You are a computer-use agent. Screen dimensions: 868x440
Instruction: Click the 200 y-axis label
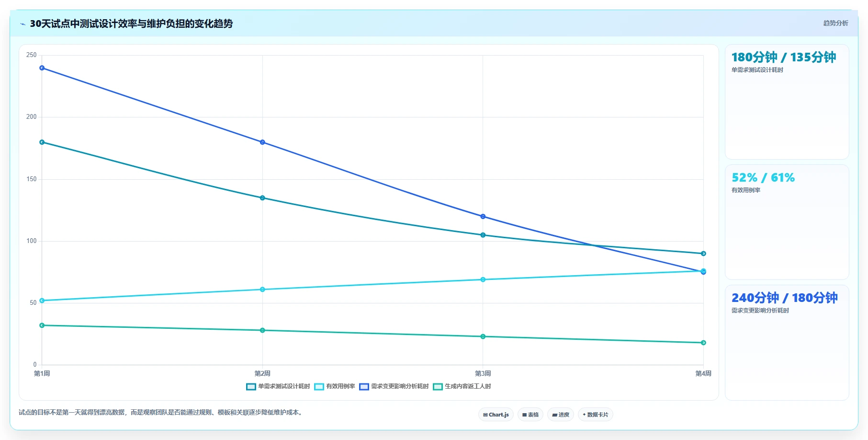click(x=32, y=117)
